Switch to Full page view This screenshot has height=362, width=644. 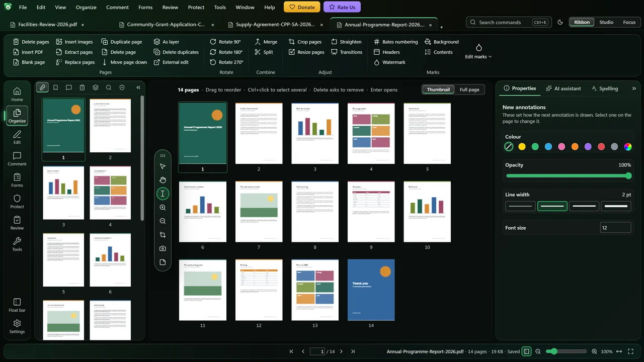point(469,89)
